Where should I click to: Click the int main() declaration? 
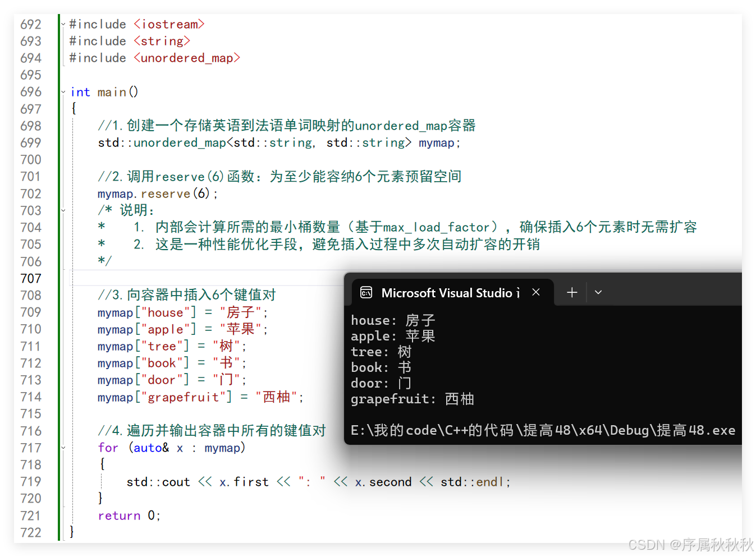point(104,91)
